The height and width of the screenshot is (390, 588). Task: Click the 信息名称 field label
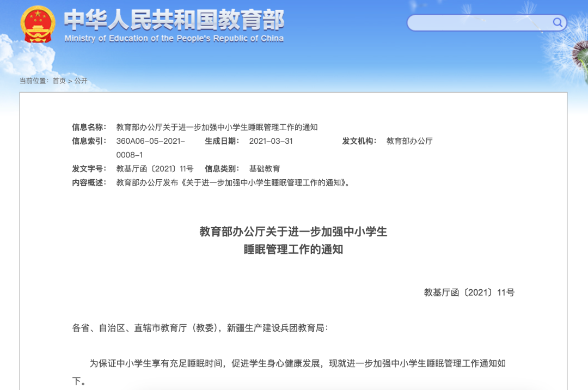[88, 127]
